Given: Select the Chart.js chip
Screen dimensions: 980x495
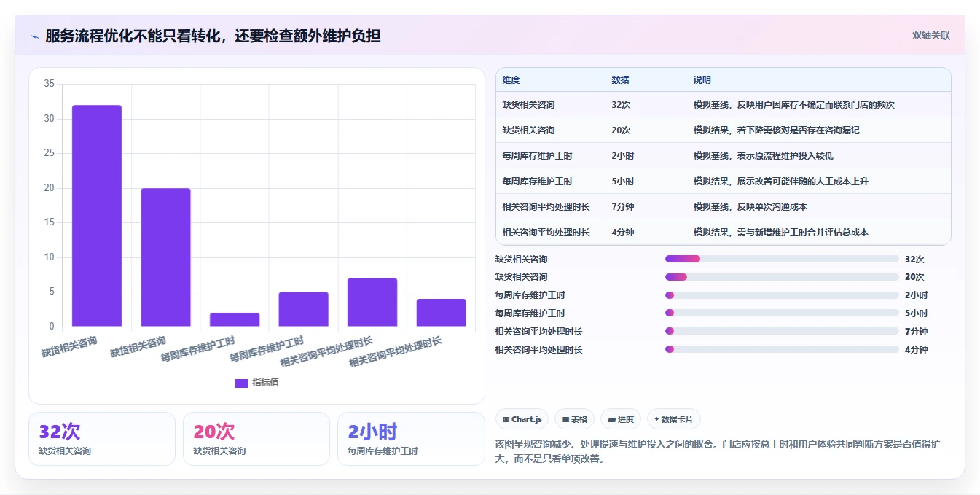Looking at the screenshot, I should pos(522,419).
